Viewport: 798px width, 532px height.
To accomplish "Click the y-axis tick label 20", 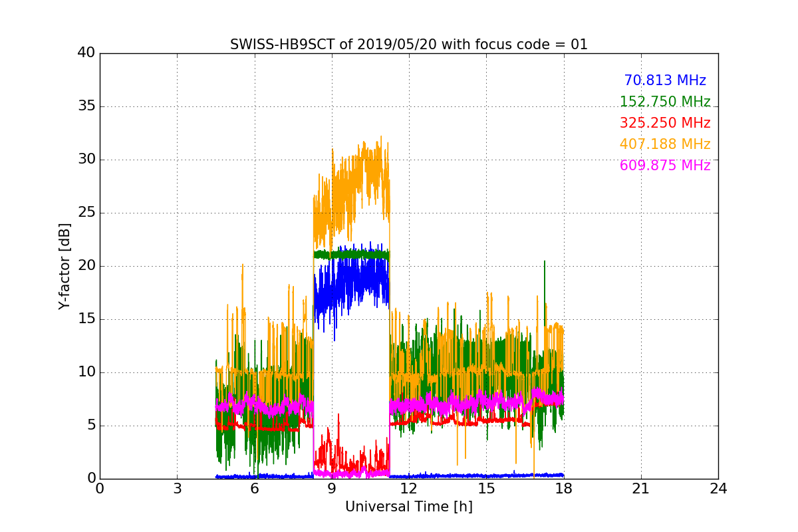I will coord(86,266).
